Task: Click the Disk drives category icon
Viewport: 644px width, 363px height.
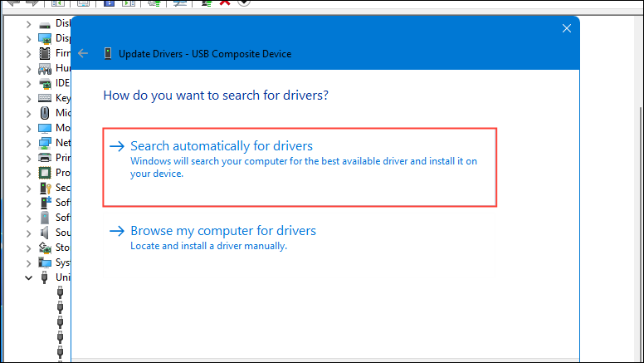Action: [45, 22]
